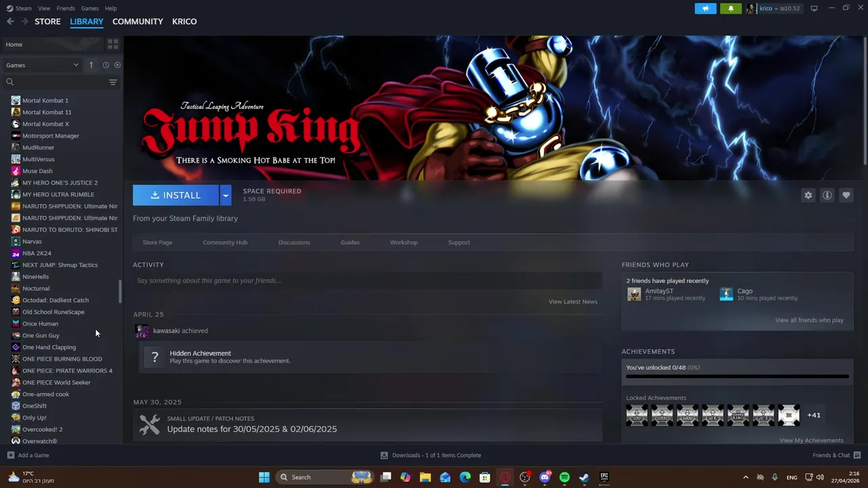Open Discussions link
The width and height of the screenshot is (868, 488).
294,242
